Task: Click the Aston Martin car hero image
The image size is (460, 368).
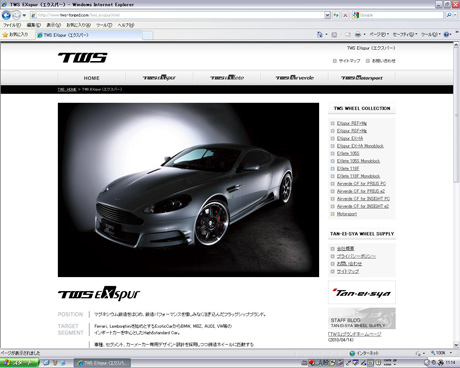Action: pyautogui.click(x=188, y=190)
